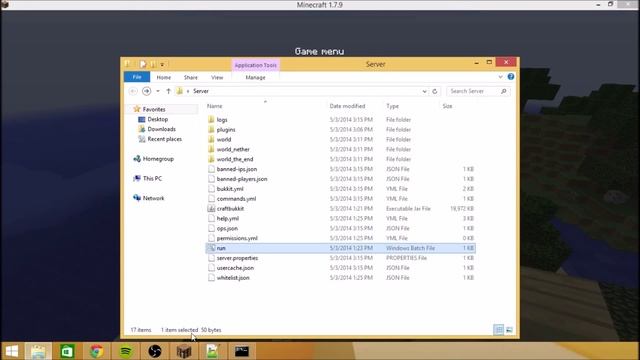Open Spotify from taskbar
The width and height of the screenshot is (640, 360).
pyautogui.click(x=126, y=351)
